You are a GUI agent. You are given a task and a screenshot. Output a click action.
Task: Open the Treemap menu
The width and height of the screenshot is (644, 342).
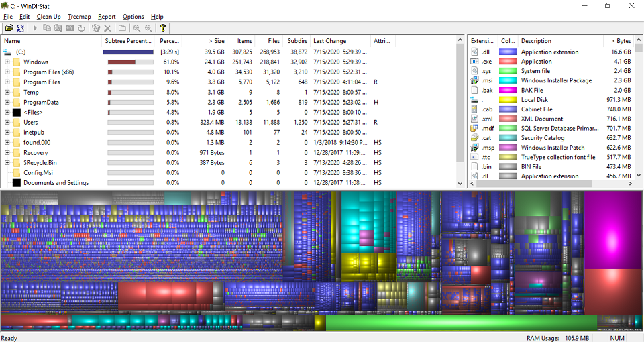coord(79,17)
